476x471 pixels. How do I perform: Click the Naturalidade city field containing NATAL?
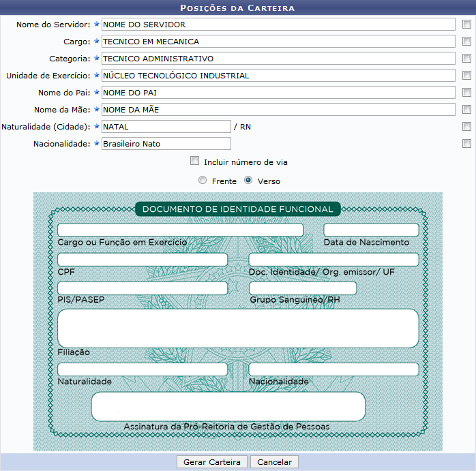(x=166, y=126)
